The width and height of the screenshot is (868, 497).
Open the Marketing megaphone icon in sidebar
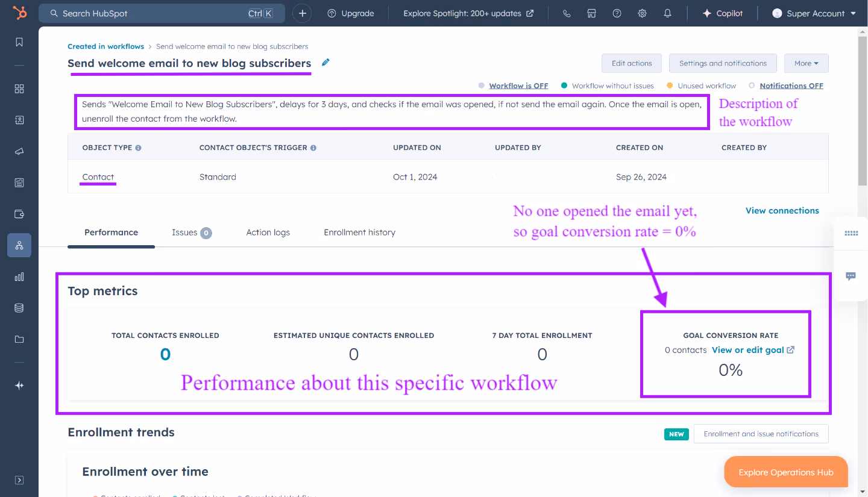pyautogui.click(x=19, y=151)
